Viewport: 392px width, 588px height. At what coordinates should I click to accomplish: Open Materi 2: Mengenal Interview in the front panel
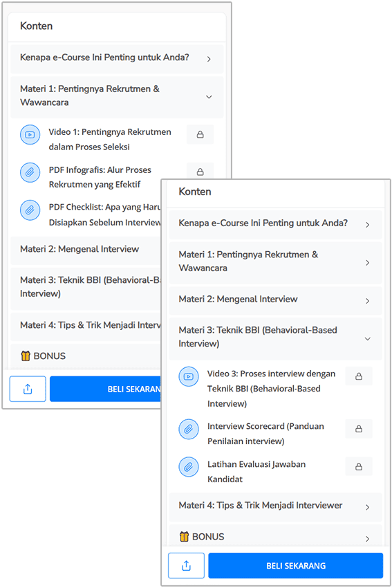pyautogui.click(x=275, y=301)
